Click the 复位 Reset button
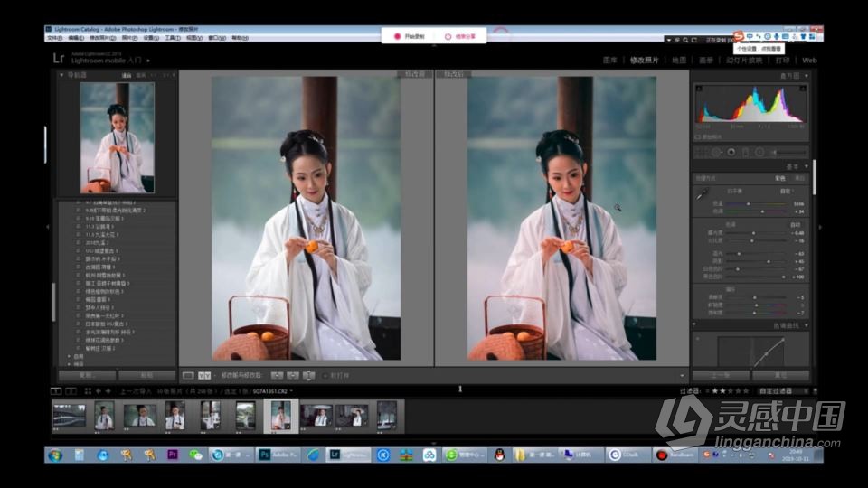 780,376
